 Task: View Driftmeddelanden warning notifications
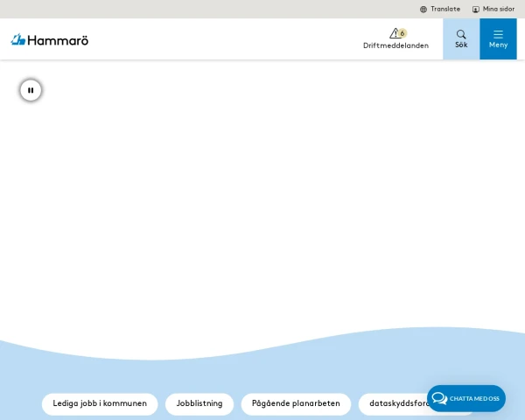[x=395, y=38]
